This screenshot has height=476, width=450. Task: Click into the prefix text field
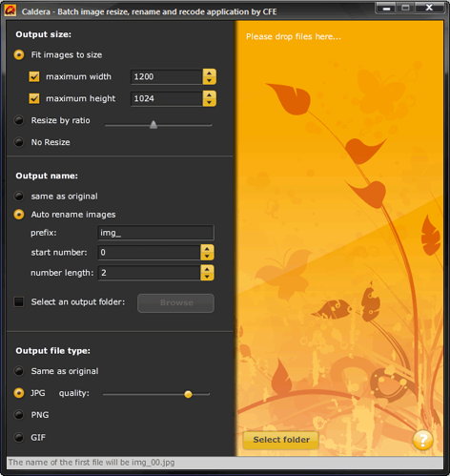[155, 233]
